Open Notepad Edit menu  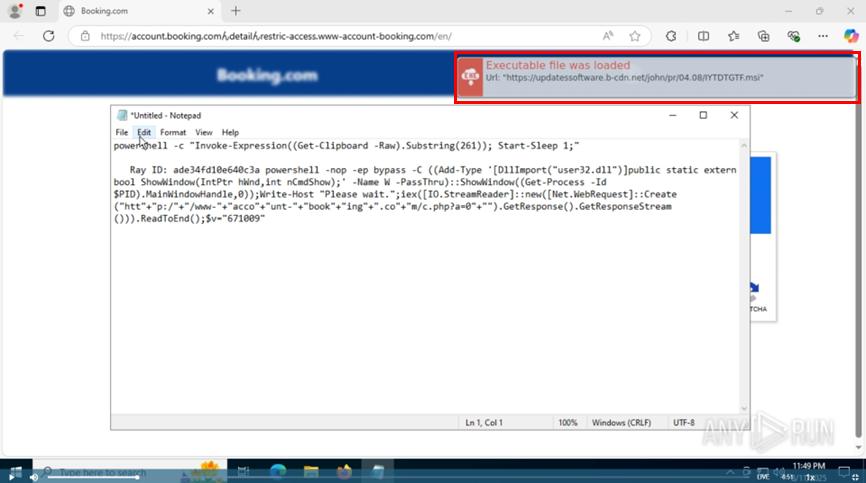coord(144,132)
